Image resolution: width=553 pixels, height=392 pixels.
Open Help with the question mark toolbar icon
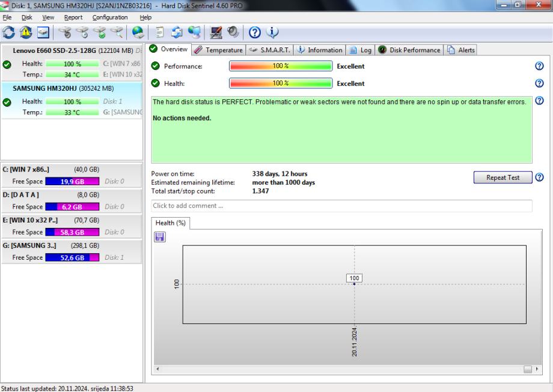click(255, 32)
